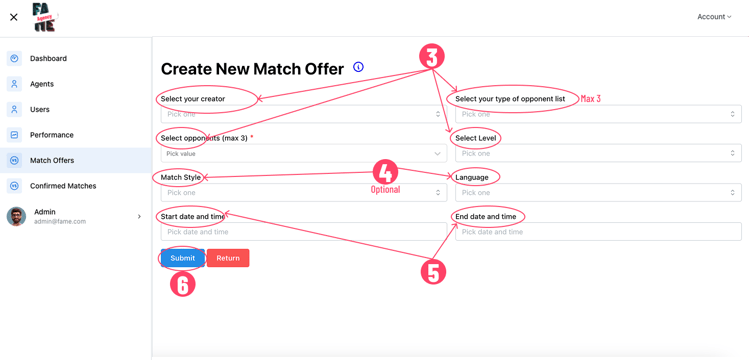Click the Confirmed Matches VS icon
The image size is (749, 360).
click(14, 186)
